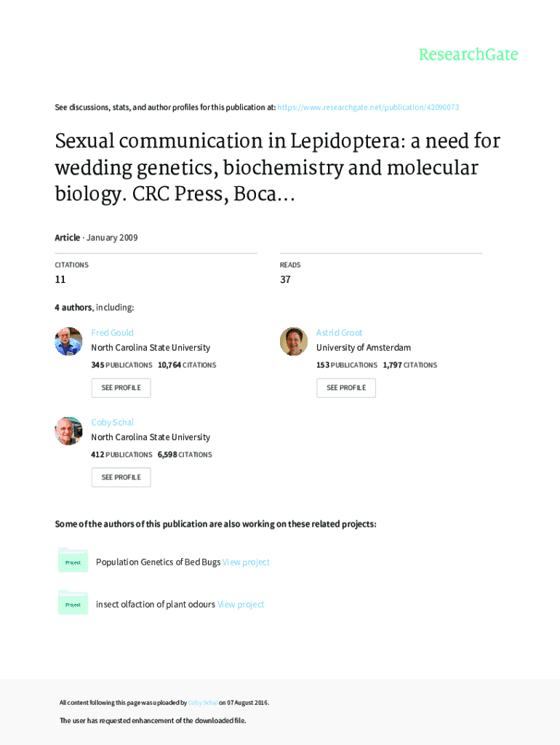Open the researchgate.net publication URL

pyautogui.click(x=368, y=108)
